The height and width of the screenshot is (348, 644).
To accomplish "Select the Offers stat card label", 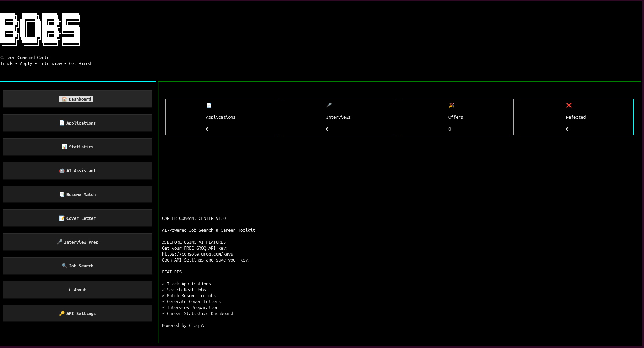I will [x=456, y=117].
